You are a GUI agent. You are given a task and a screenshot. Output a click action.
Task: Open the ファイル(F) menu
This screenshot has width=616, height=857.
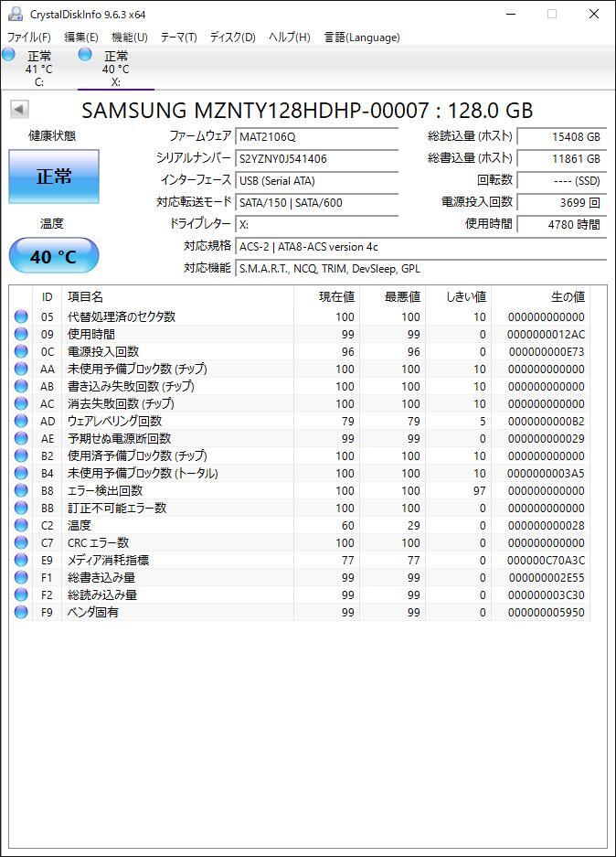coord(29,37)
